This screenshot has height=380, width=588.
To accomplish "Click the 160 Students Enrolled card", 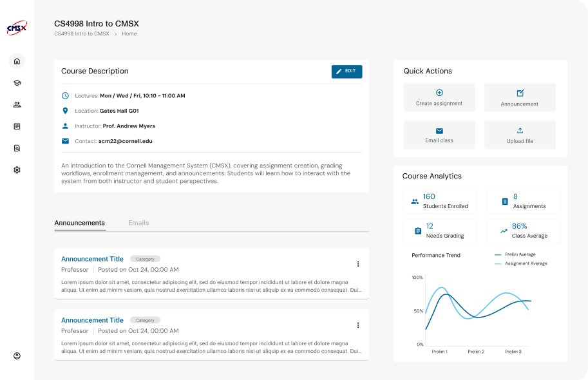I will tap(439, 202).
